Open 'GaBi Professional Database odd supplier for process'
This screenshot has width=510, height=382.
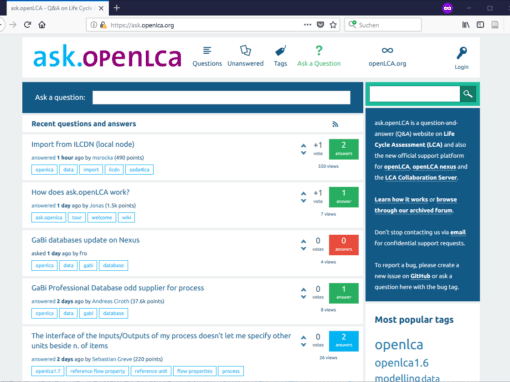click(x=118, y=288)
